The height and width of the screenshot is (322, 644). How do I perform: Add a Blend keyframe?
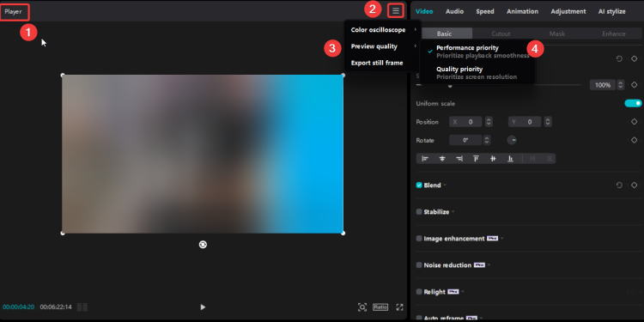pos(635,185)
